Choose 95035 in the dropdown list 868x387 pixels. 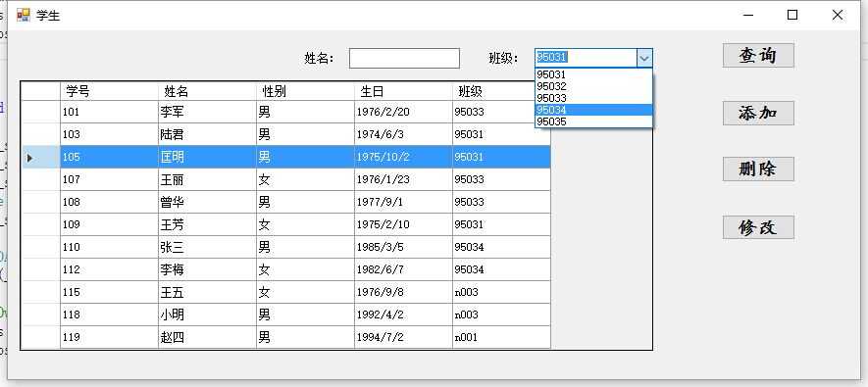tap(594, 121)
